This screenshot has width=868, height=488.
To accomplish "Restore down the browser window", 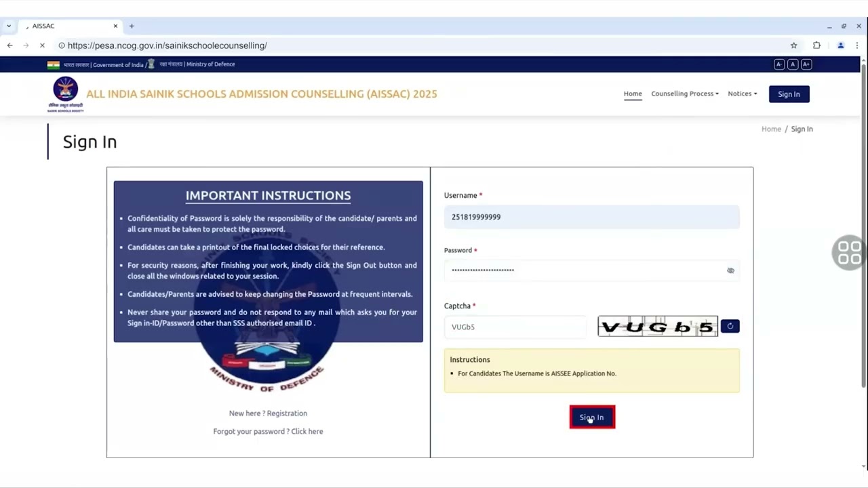I will click(x=844, y=26).
